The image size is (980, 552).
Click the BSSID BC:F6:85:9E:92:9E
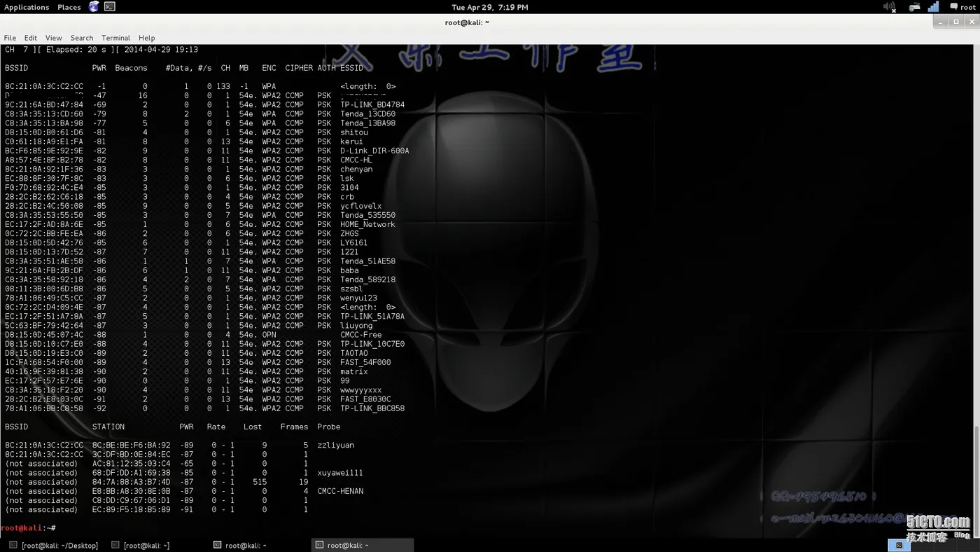pyautogui.click(x=44, y=151)
